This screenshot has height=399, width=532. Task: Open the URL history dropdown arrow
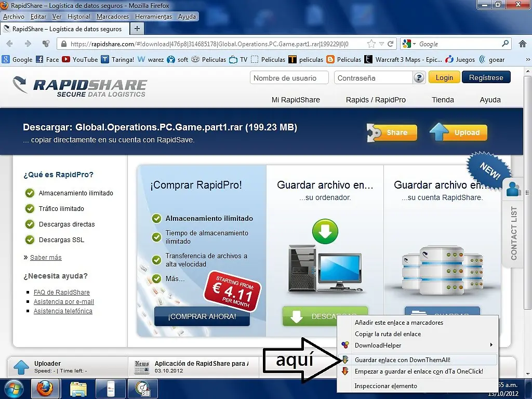point(381,44)
